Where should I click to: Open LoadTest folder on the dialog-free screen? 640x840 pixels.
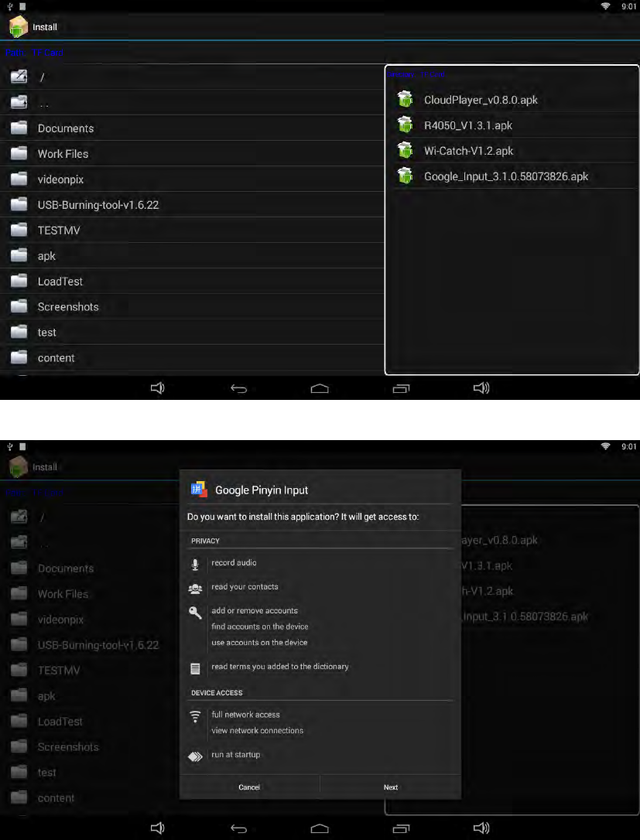pos(192,282)
